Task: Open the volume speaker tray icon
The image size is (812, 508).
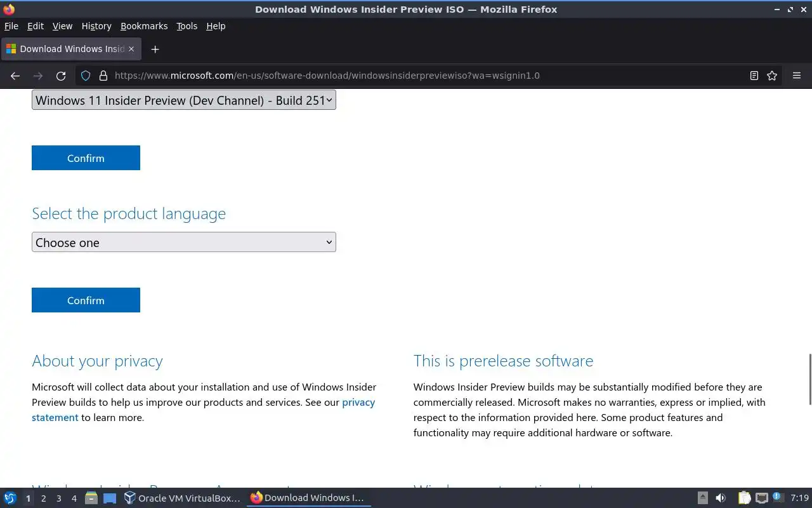Action: coord(721,498)
